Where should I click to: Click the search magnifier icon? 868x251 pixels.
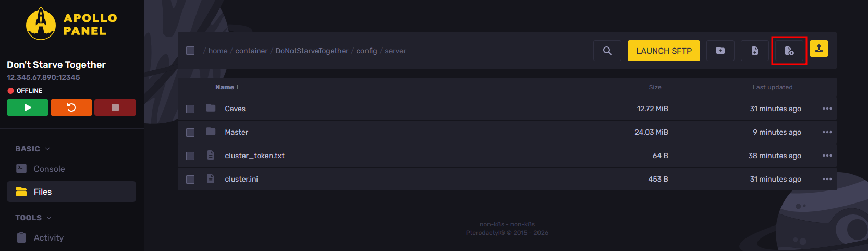[607, 51]
